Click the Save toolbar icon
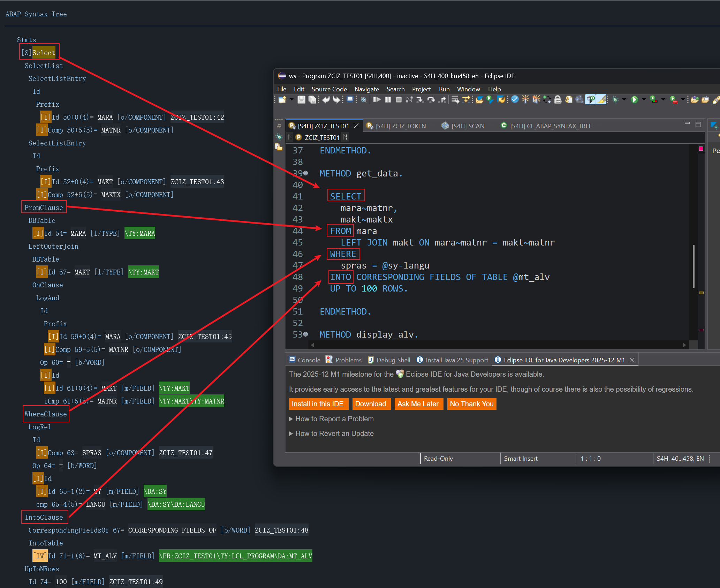 click(x=301, y=100)
